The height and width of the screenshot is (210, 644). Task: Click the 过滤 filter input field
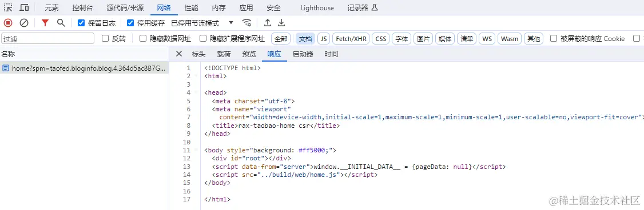click(48, 39)
